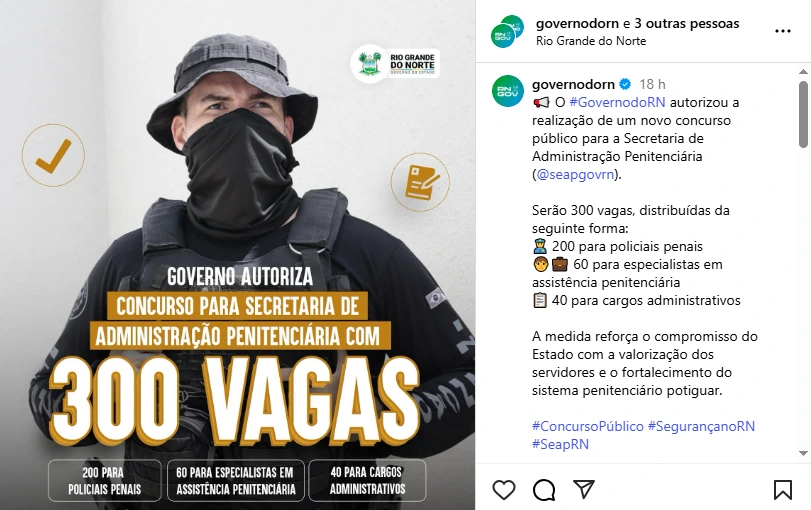This screenshot has height=510, width=811.
Task: Click the blue verified badge
Action: (625, 84)
